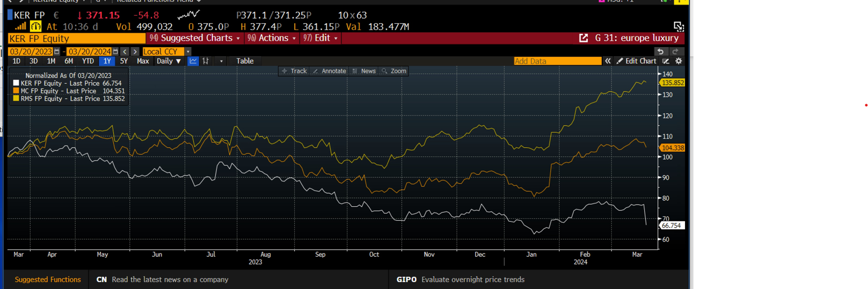Click RMS FP Equity yellow legend swatch
This screenshot has height=289, width=868.
(x=16, y=99)
